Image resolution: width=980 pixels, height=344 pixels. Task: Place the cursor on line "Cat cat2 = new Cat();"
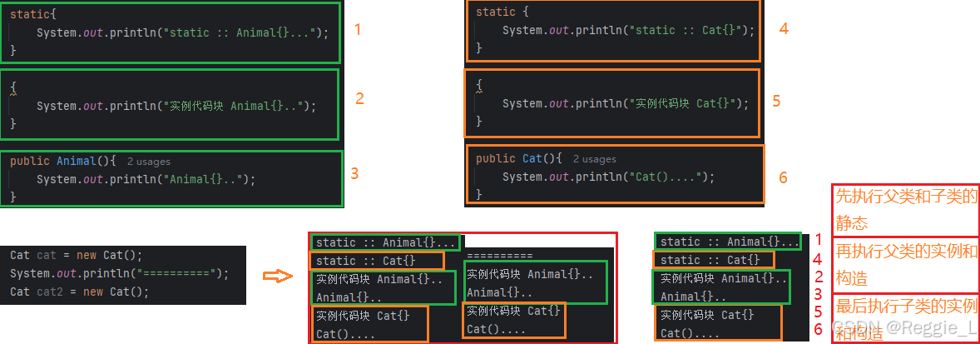(80, 292)
